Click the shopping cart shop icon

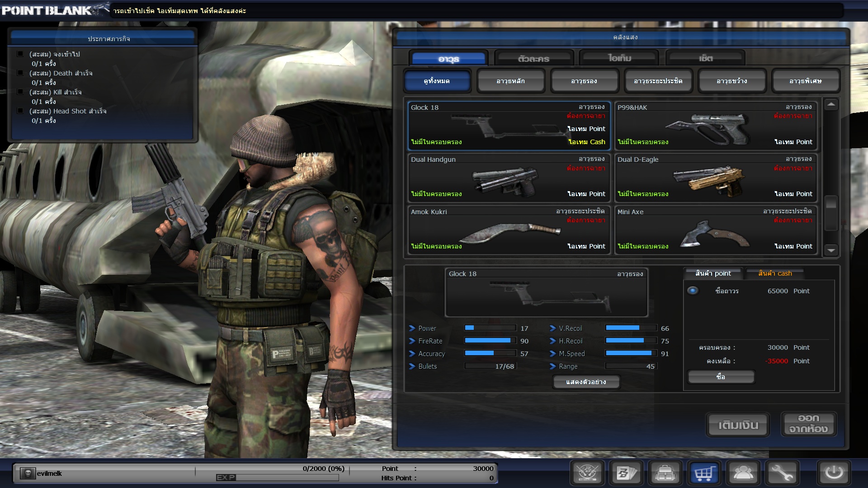704,473
